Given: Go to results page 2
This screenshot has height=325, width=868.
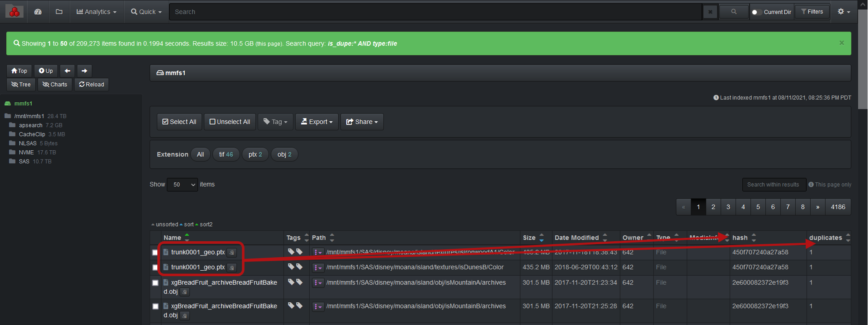Looking at the screenshot, I should (x=713, y=207).
